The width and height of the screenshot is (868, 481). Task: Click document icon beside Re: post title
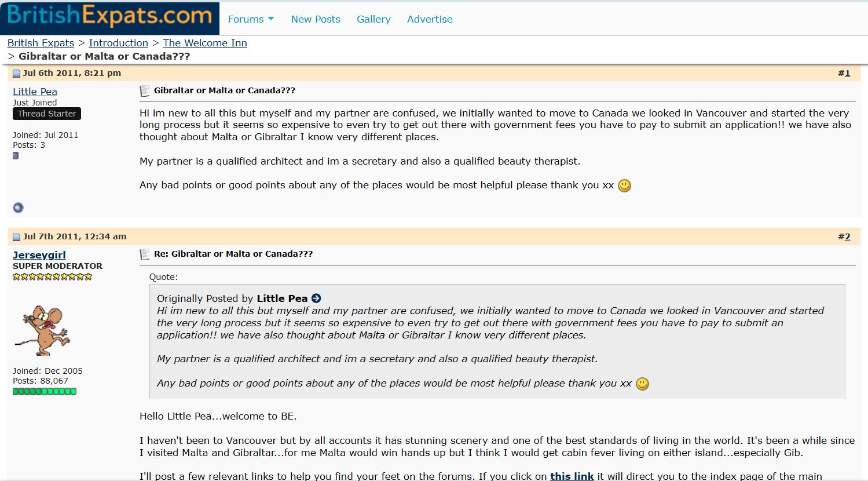(x=145, y=254)
